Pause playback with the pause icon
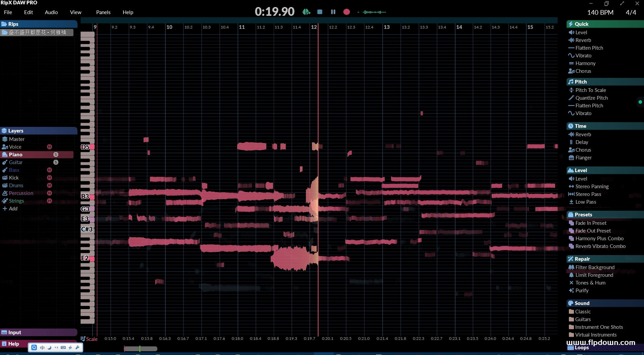This screenshot has width=644, height=355. point(333,12)
